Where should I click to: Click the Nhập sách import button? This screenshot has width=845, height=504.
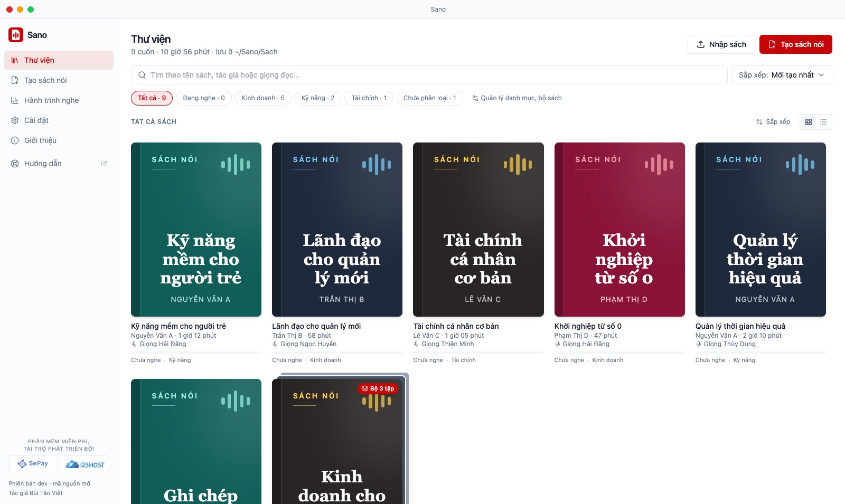click(721, 44)
